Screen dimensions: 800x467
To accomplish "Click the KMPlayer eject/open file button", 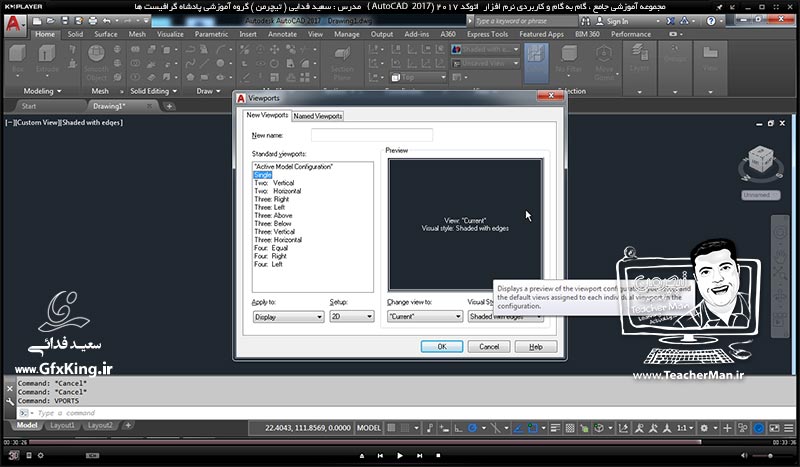I will 362,455.
